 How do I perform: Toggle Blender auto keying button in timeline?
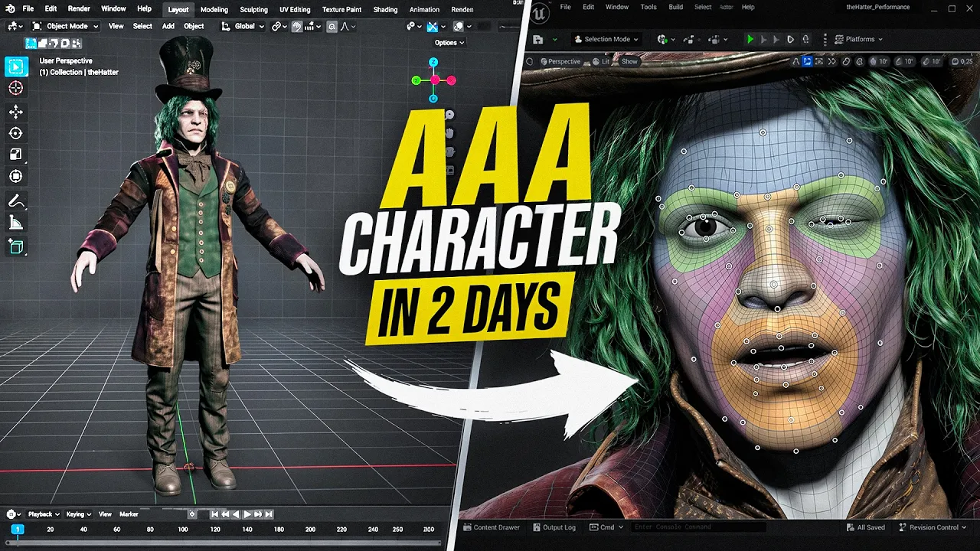(x=192, y=514)
